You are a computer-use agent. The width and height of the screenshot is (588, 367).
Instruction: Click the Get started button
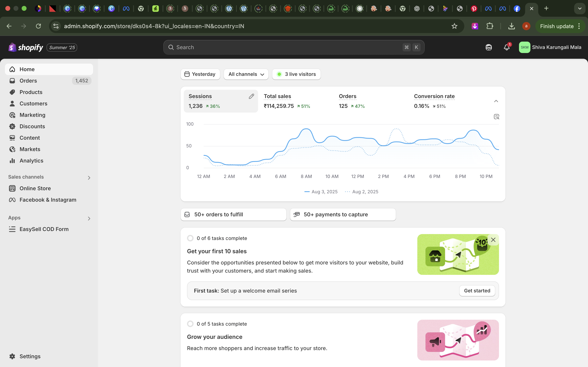477,291
